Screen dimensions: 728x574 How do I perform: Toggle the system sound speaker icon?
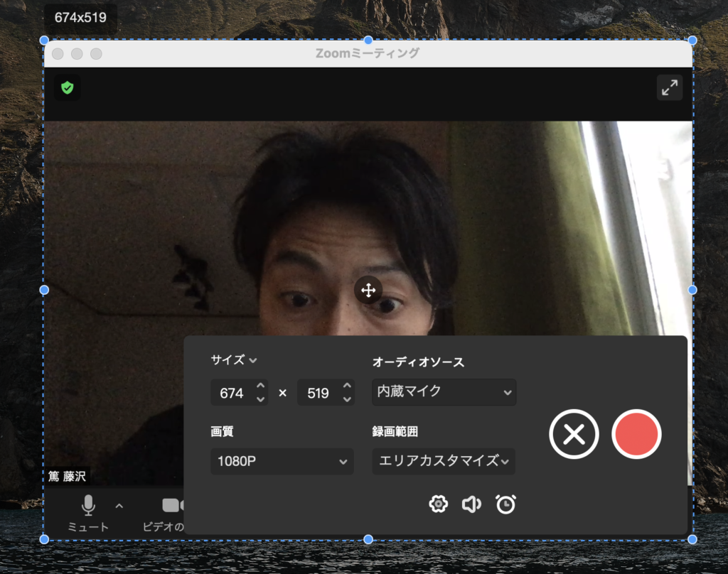click(471, 504)
